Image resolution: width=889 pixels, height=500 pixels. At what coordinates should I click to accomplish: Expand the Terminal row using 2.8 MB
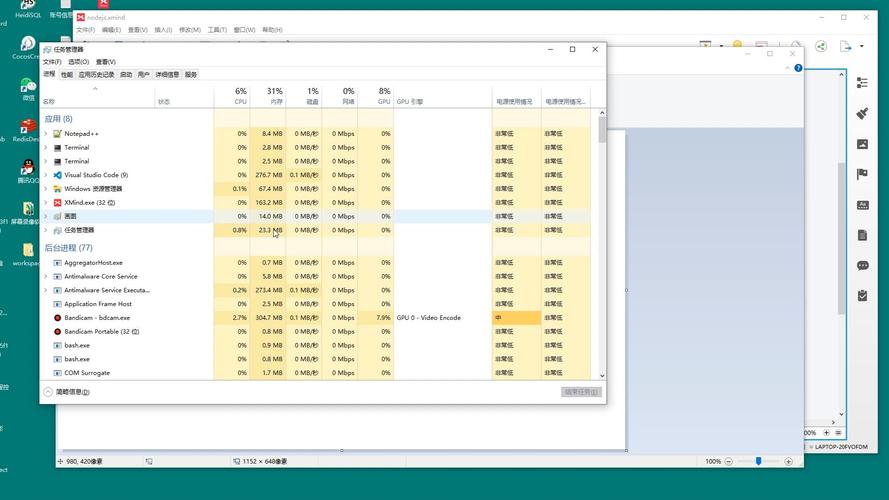click(x=46, y=147)
